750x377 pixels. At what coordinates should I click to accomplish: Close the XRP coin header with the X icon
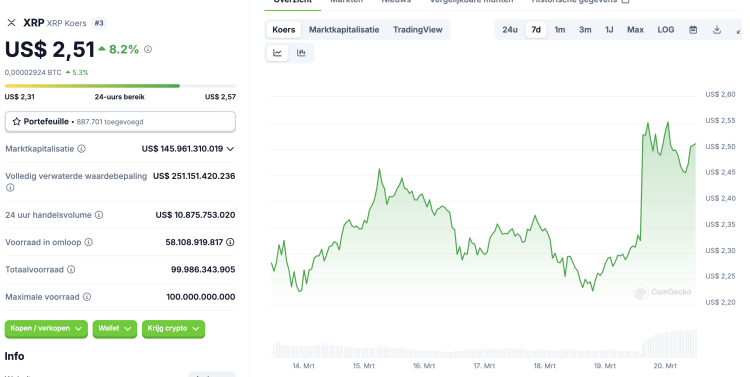11,22
